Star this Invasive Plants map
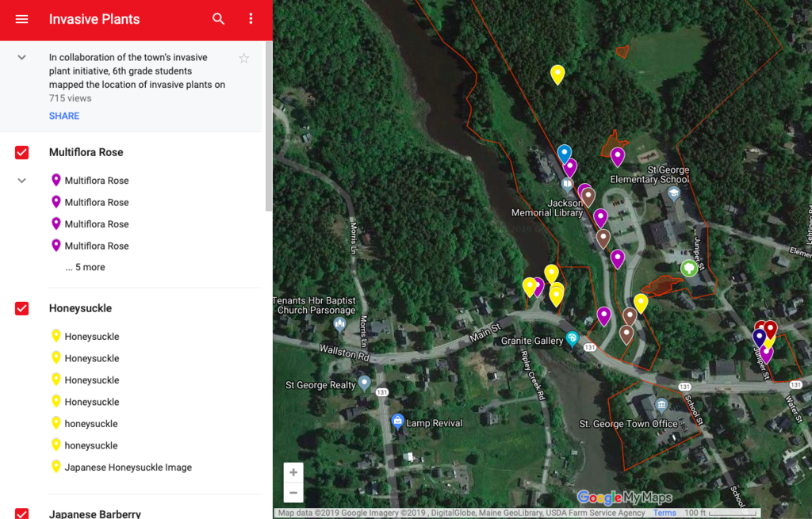812x519 pixels. [243, 58]
